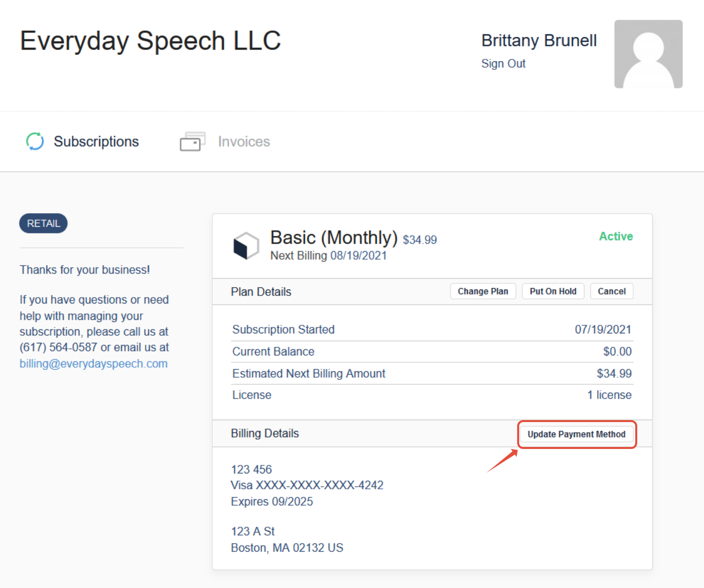
Task: Click the user profile avatar image
Action: coord(648,54)
